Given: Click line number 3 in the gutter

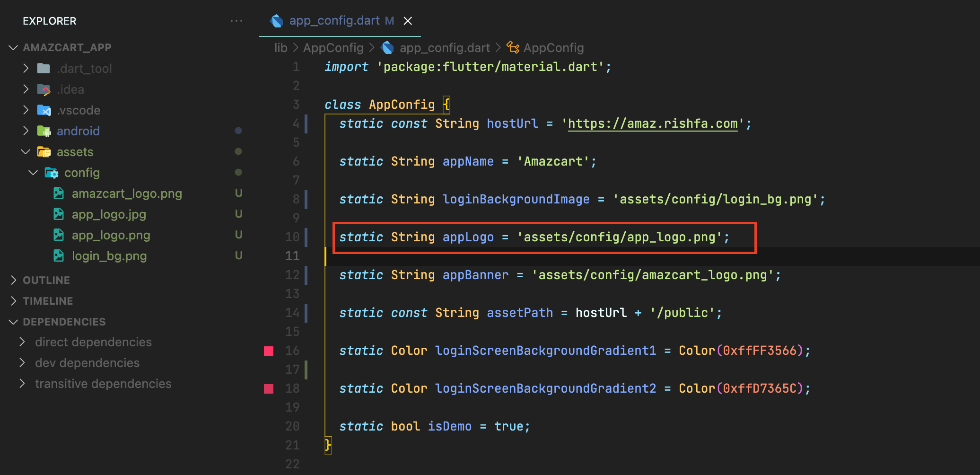Looking at the screenshot, I should 296,105.
